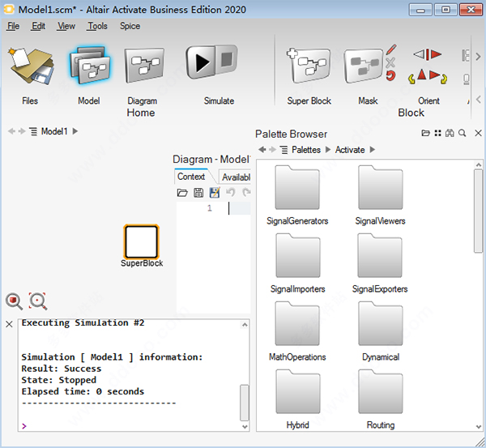Go back in the diagram navigation bar
Image resolution: width=486 pixels, height=448 pixels.
pyautogui.click(x=12, y=131)
